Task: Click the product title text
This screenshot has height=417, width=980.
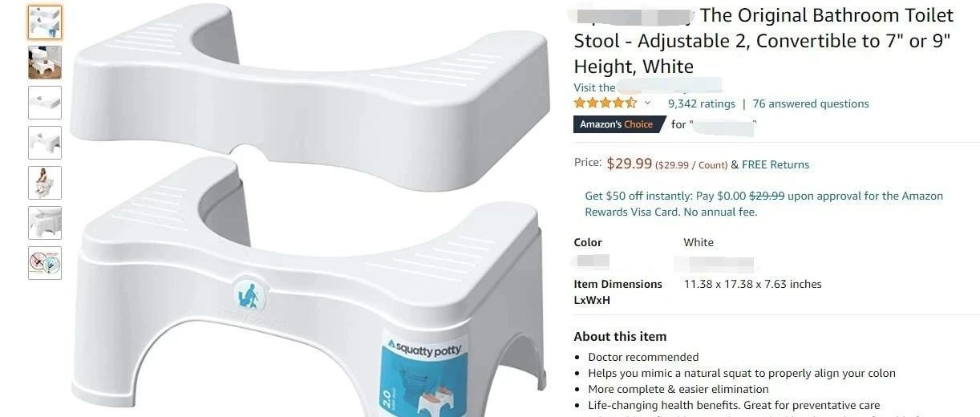Action: point(763,41)
